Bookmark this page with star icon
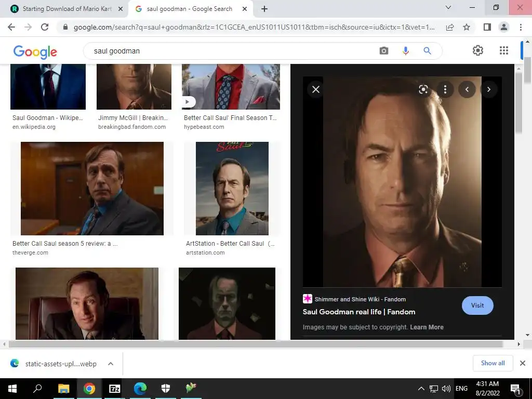Screen dimensions: 532x399 (x=467, y=27)
